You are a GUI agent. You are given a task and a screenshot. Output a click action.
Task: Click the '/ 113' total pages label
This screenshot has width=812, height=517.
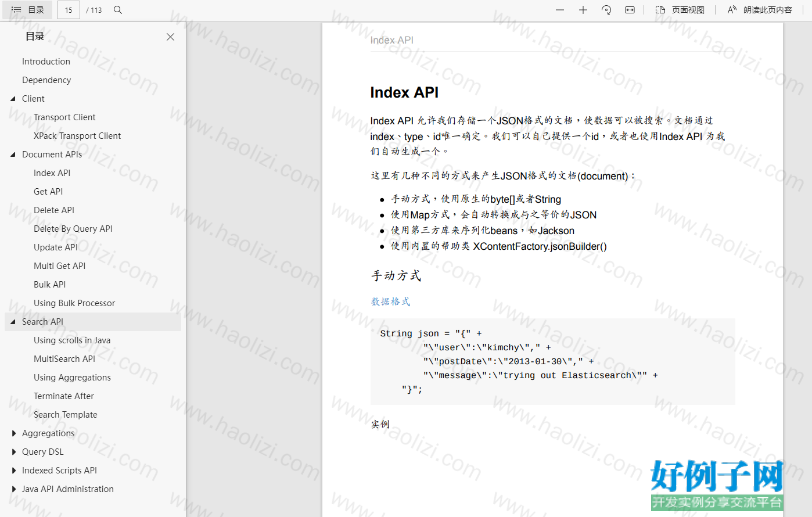[94, 10]
